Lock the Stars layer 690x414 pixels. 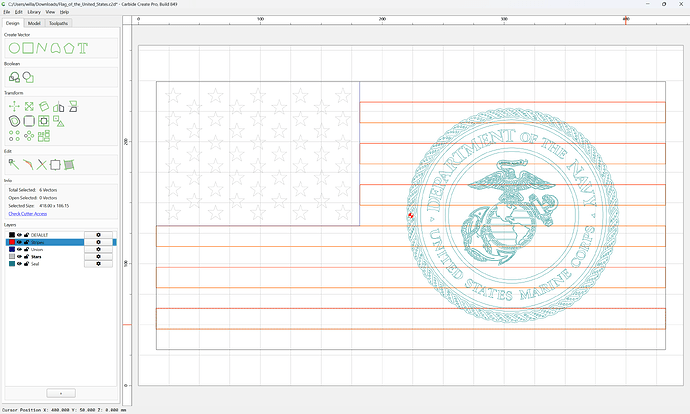pyautogui.click(x=26, y=256)
